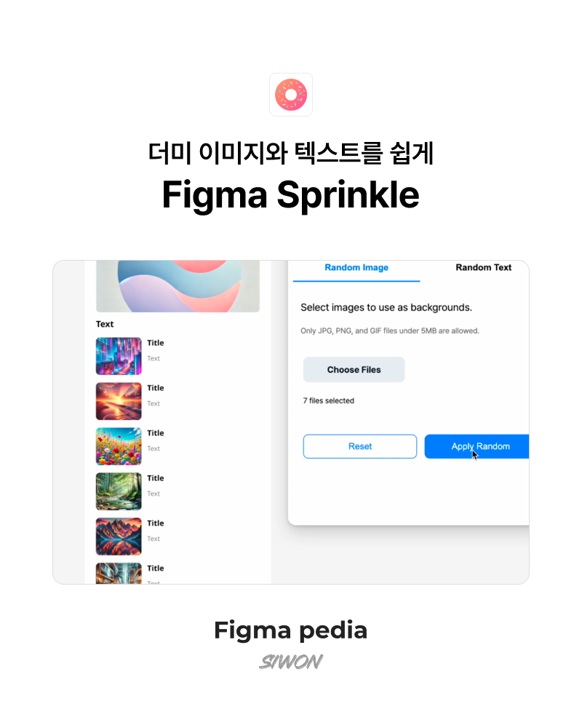Click the Title beside the flower field image
Screen dimensions: 582x728
point(156,433)
